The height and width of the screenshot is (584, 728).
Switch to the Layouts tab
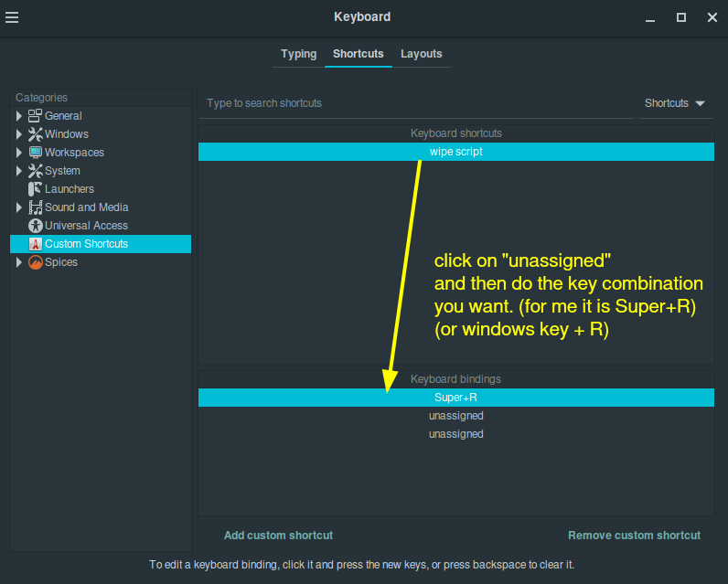pyautogui.click(x=421, y=54)
